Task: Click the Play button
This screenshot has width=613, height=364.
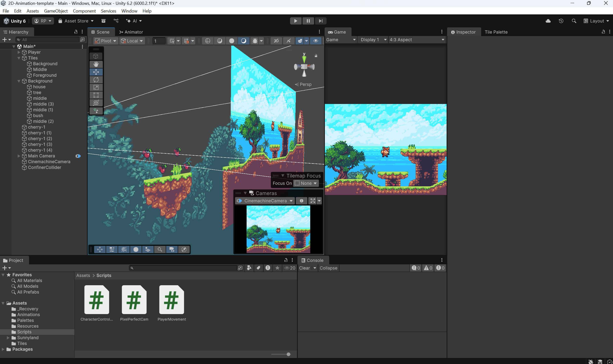Action: pos(296,21)
